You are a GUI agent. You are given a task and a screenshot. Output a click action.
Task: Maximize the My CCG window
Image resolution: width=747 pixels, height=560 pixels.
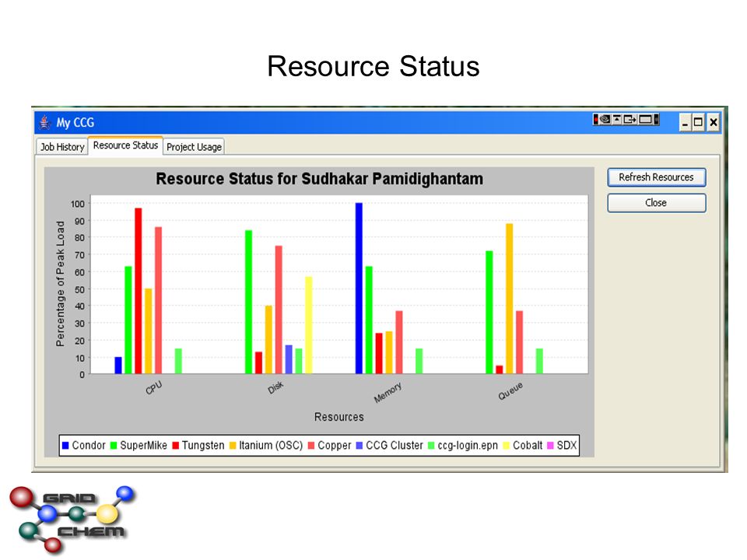[698, 123]
